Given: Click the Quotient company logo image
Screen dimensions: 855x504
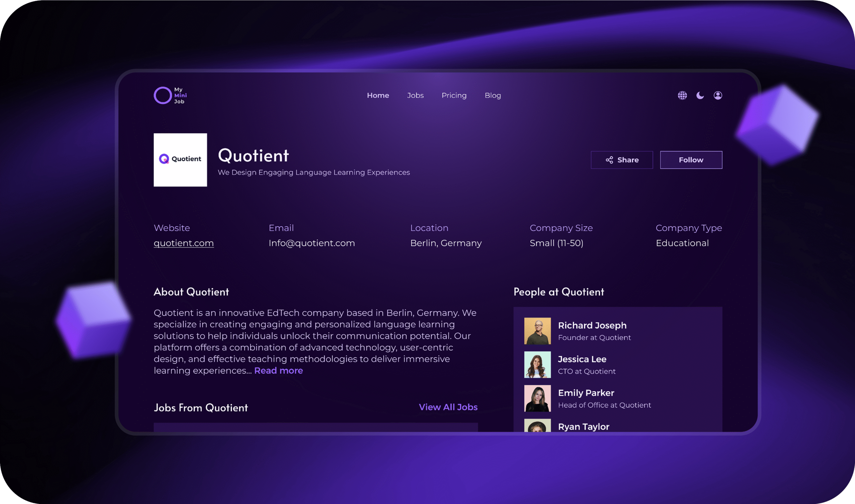Looking at the screenshot, I should click(x=180, y=160).
